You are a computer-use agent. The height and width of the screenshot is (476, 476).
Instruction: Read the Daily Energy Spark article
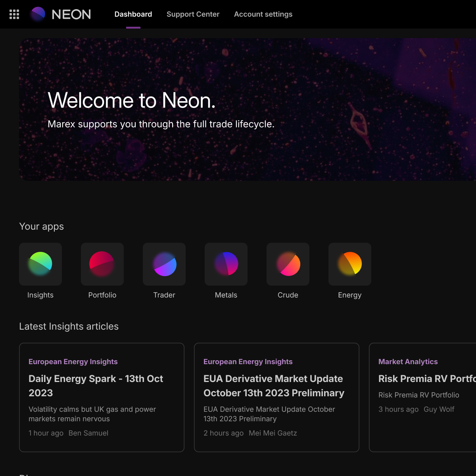point(96,386)
